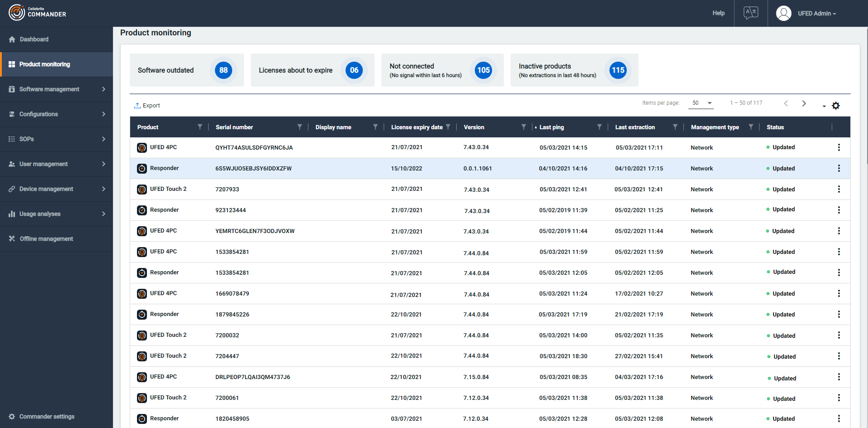Filter the Management type column
This screenshot has width=868, height=428.
tap(751, 127)
